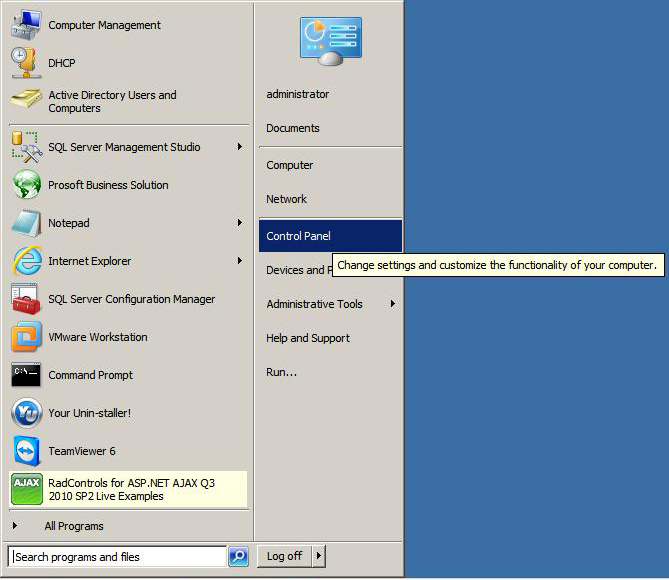Open SQL Server Configuration Manager toolbox icon
This screenshot has height=580, width=669.
point(26,299)
